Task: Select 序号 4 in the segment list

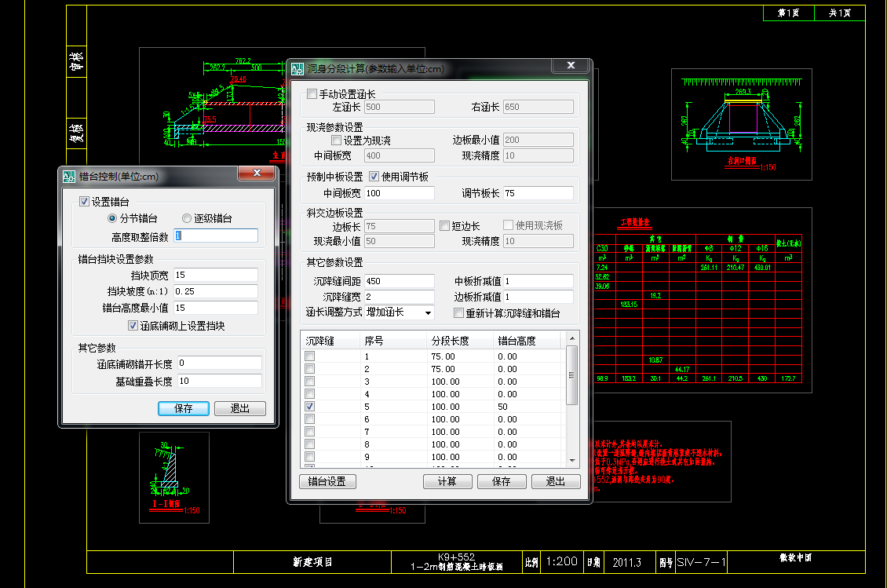Action: click(367, 394)
